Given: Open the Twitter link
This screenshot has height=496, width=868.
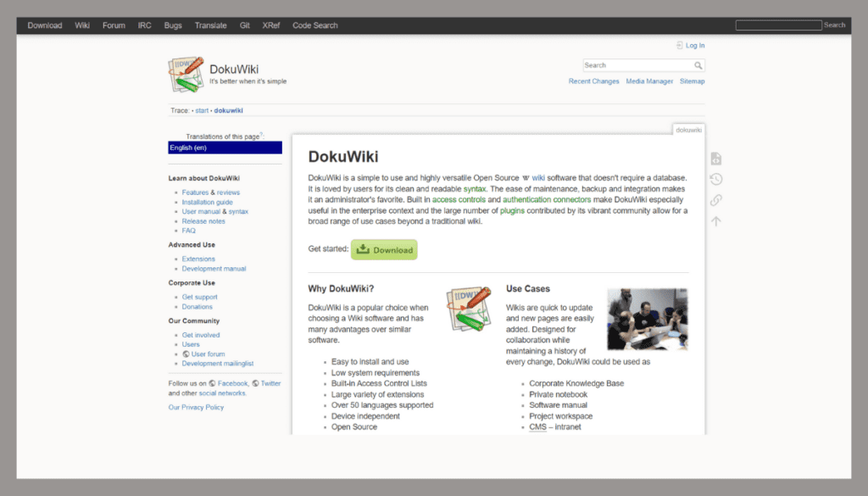Looking at the screenshot, I should [x=270, y=383].
